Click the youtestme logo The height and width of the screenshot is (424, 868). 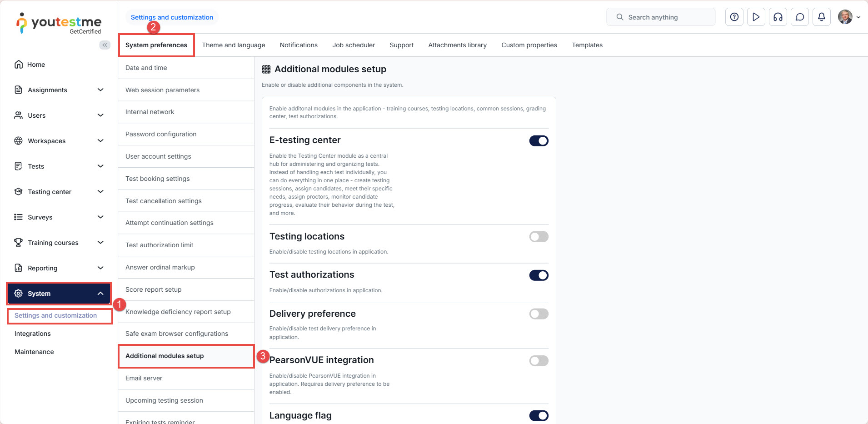[59, 23]
